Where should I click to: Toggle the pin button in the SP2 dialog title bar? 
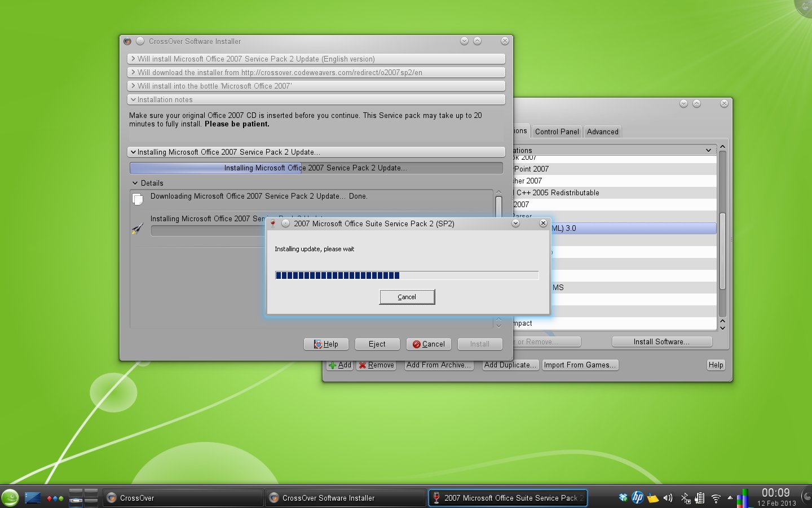(x=286, y=224)
